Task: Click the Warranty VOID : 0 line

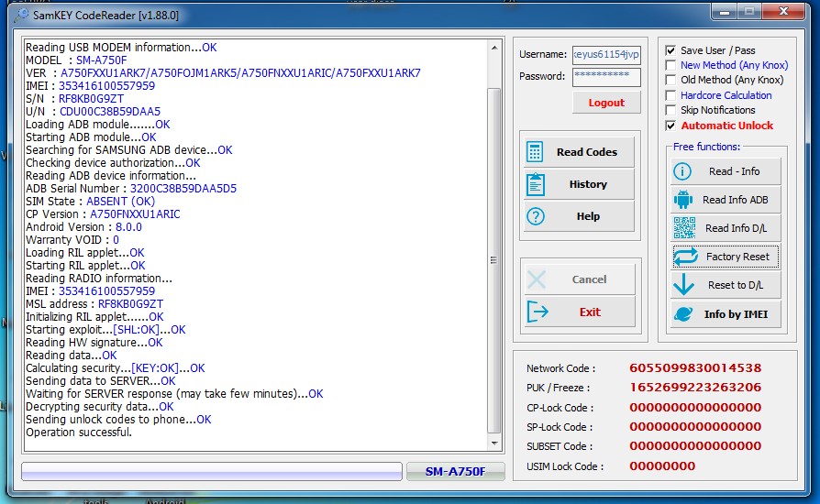Action: click(72, 240)
